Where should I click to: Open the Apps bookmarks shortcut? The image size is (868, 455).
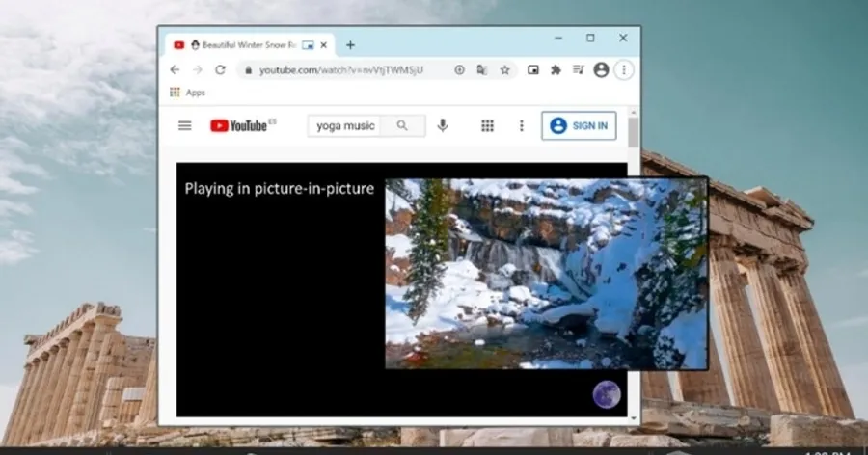pyautogui.click(x=187, y=93)
